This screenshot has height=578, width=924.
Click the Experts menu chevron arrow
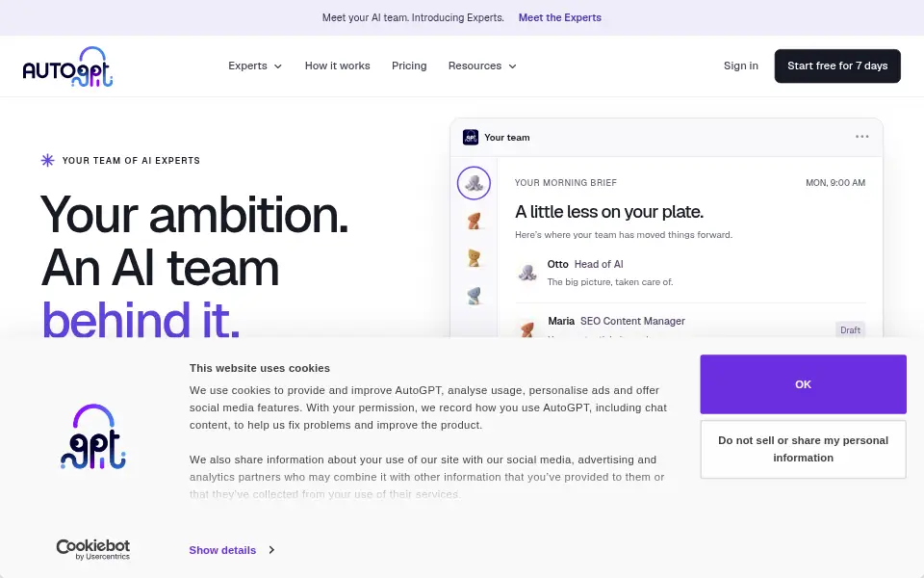click(277, 66)
